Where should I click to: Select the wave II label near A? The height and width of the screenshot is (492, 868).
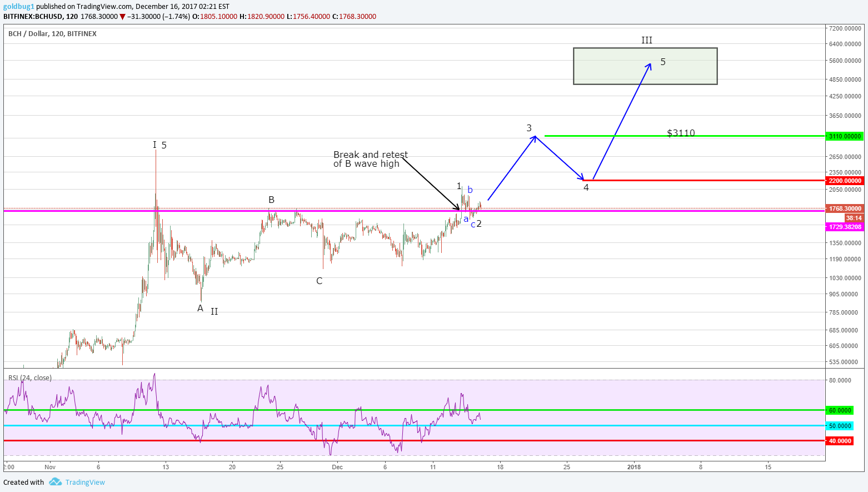[x=214, y=312]
